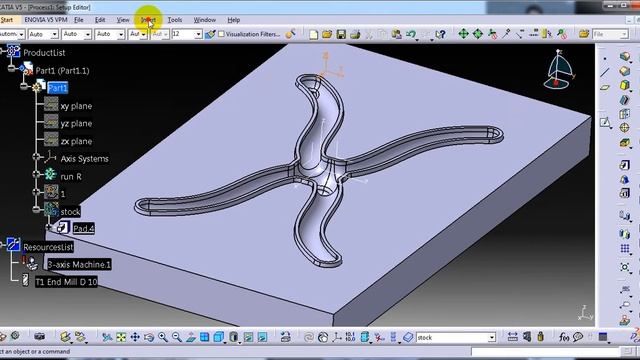Select the yz plane in the tree
640x360 pixels.
point(76,124)
